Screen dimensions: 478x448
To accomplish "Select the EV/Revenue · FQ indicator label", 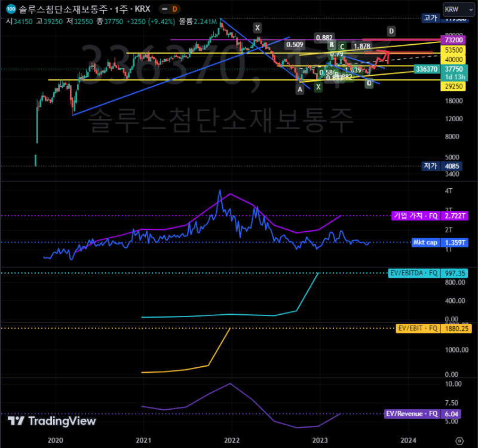I will click(x=412, y=414).
